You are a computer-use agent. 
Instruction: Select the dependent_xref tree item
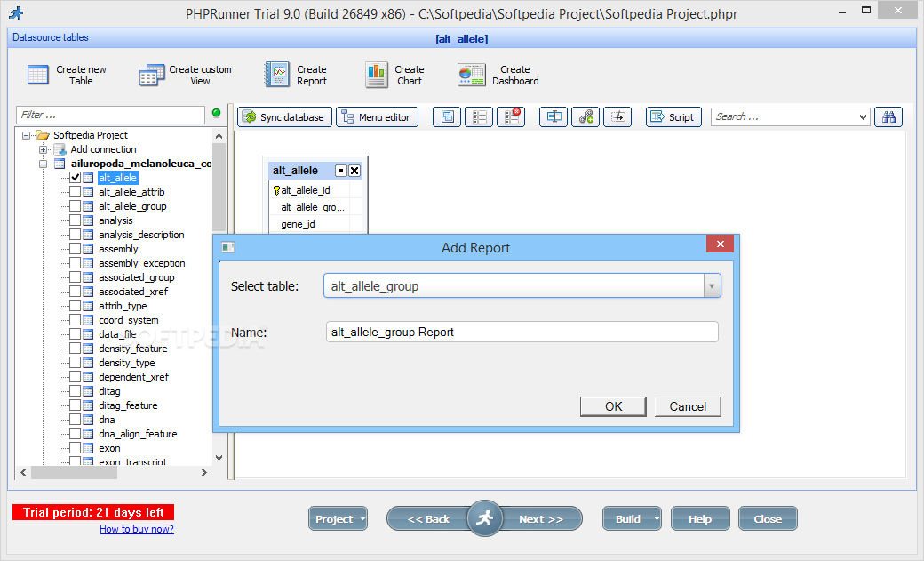pos(134,377)
